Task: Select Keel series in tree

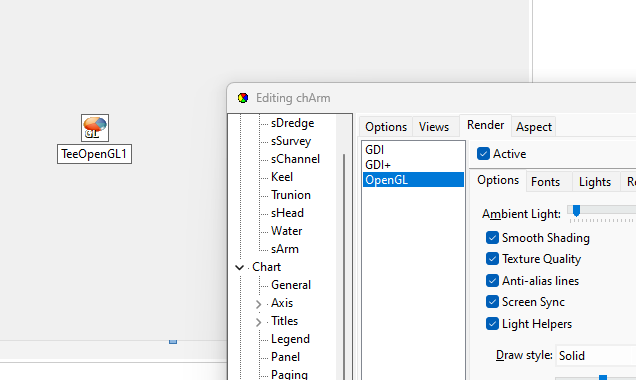Action: click(282, 177)
